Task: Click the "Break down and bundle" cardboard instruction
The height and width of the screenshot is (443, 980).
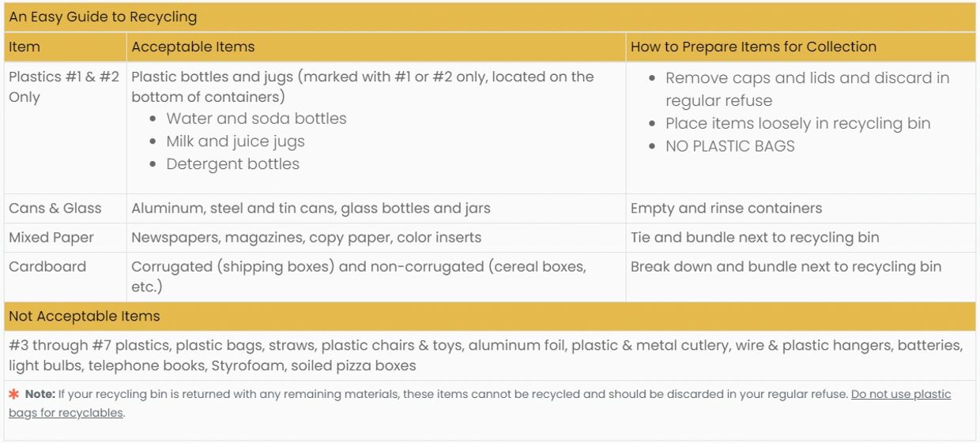Action: [786, 267]
